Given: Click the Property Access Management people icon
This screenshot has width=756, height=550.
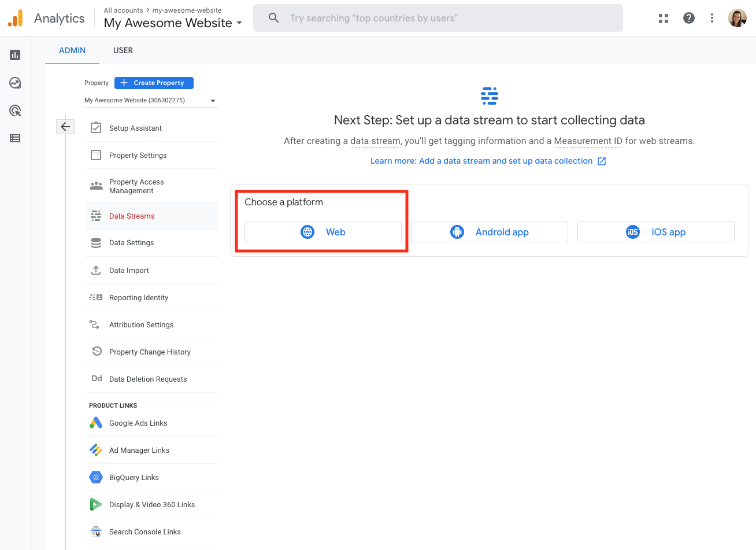Looking at the screenshot, I should point(96,186).
